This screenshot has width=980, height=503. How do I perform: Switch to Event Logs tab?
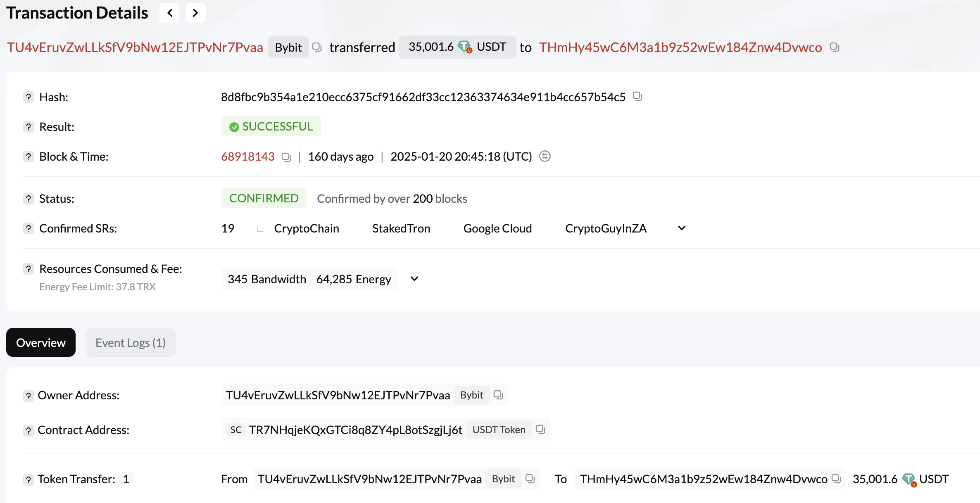click(131, 342)
